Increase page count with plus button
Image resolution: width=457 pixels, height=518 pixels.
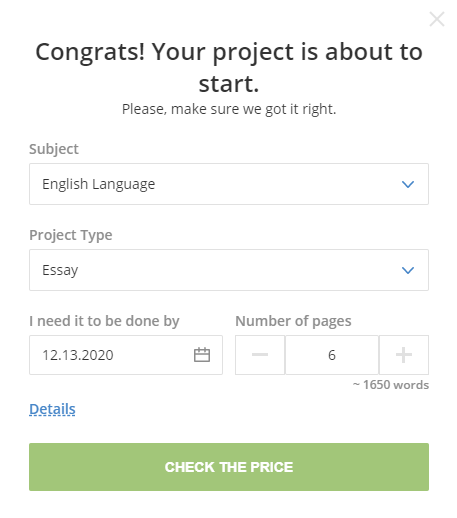pyautogui.click(x=404, y=355)
